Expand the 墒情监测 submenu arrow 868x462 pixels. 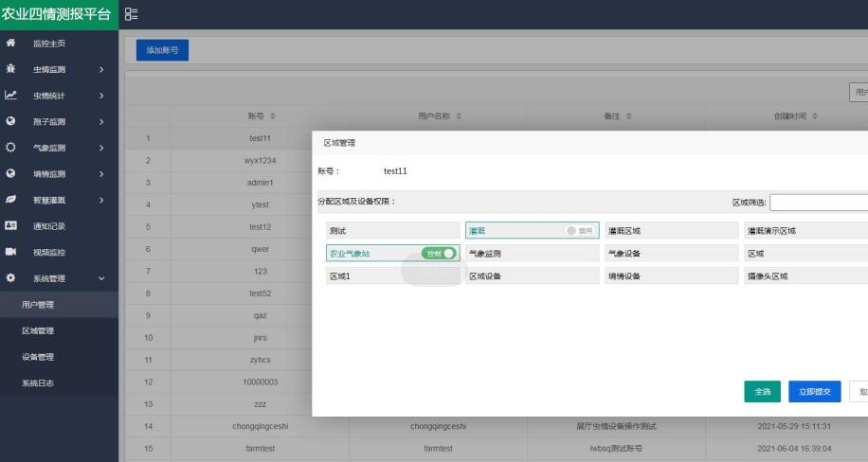coord(100,174)
